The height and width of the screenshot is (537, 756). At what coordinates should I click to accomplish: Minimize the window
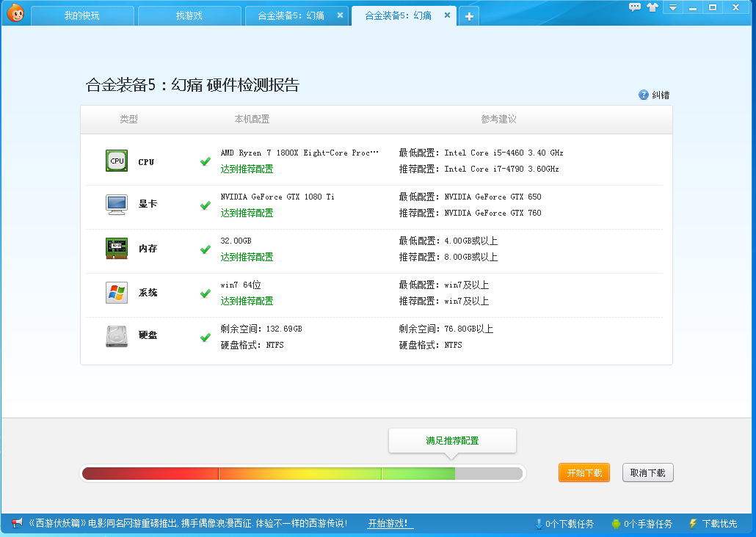coord(693,8)
